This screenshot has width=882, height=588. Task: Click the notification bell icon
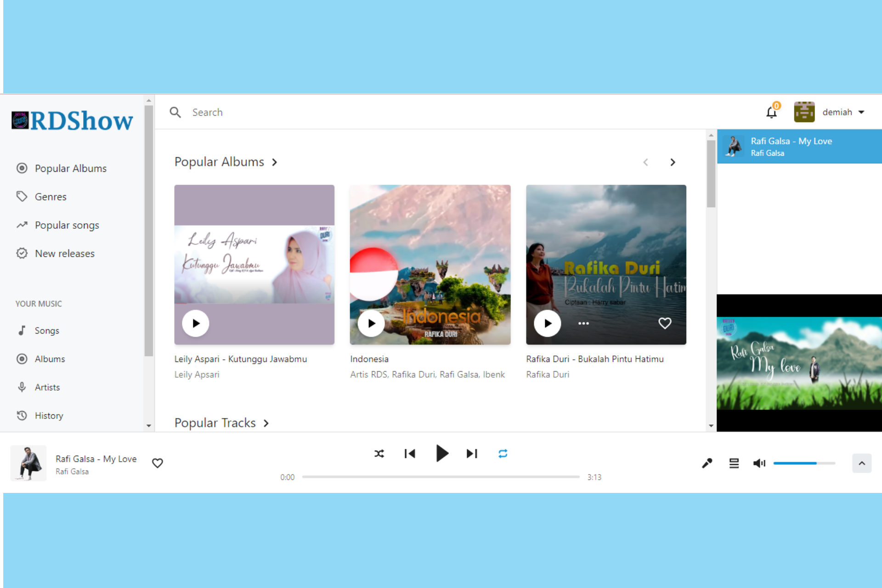point(771,112)
